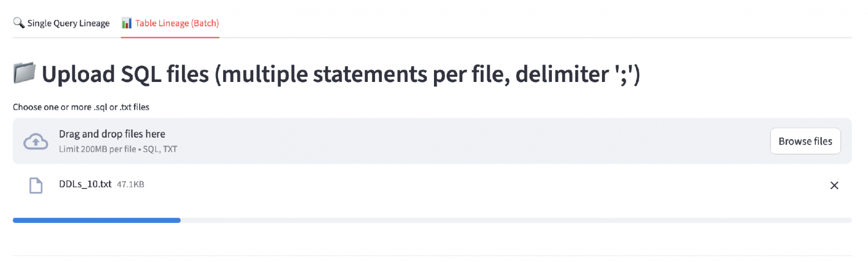Click the blank space in the uploaded file row
Image resolution: width=868 pixels, height=262 pixels.
pyautogui.click(x=484, y=186)
